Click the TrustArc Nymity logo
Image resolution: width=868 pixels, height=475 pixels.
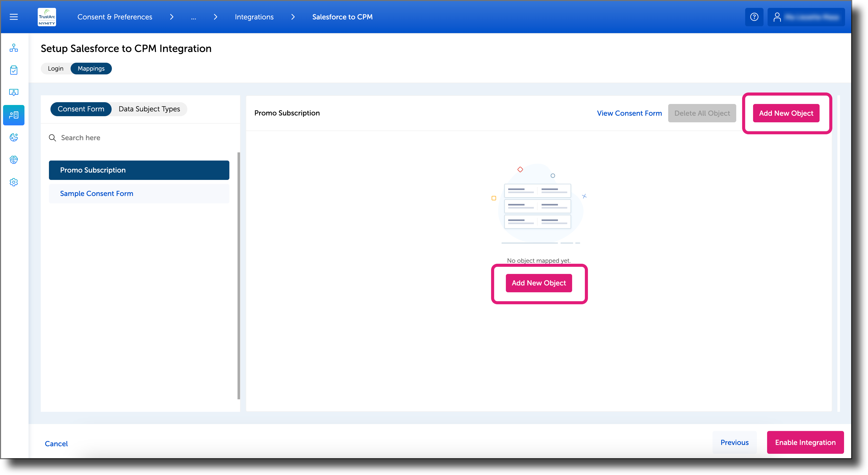point(47,17)
